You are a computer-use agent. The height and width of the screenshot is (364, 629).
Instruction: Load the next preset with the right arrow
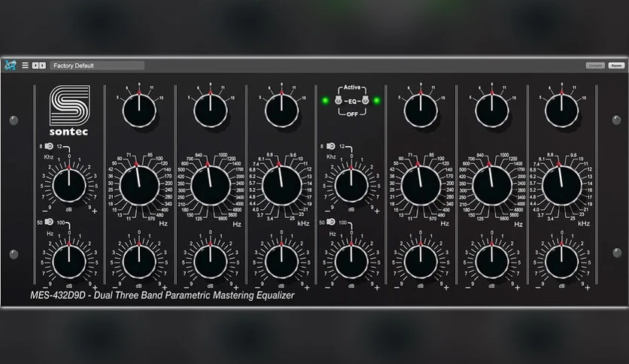[x=43, y=65]
